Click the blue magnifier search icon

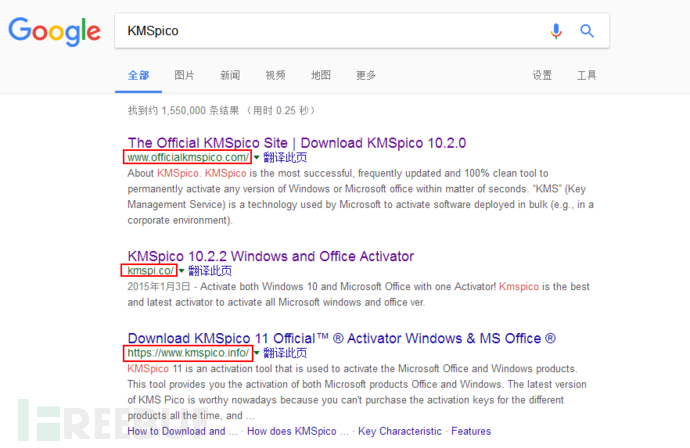point(587,31)
